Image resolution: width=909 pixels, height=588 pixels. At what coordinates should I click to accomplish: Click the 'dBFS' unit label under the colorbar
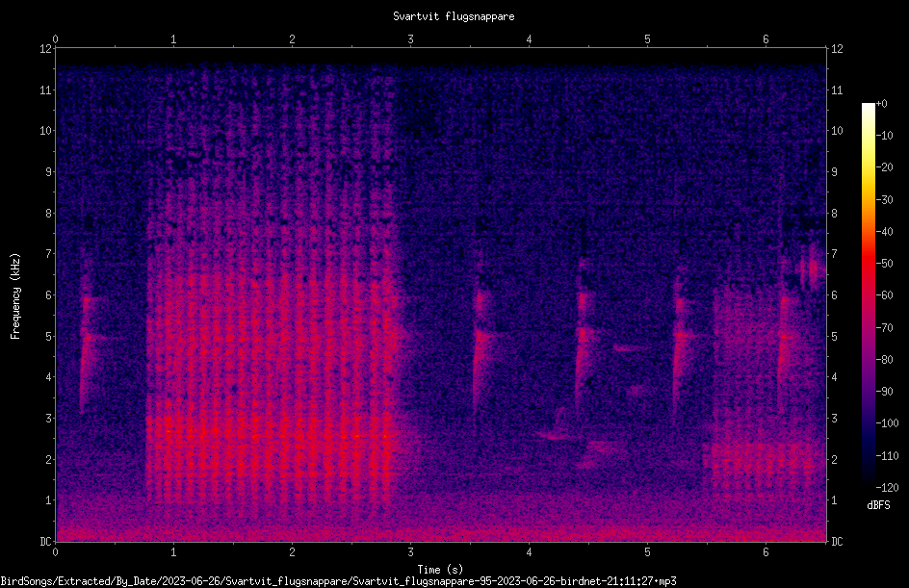click(878, 505)
